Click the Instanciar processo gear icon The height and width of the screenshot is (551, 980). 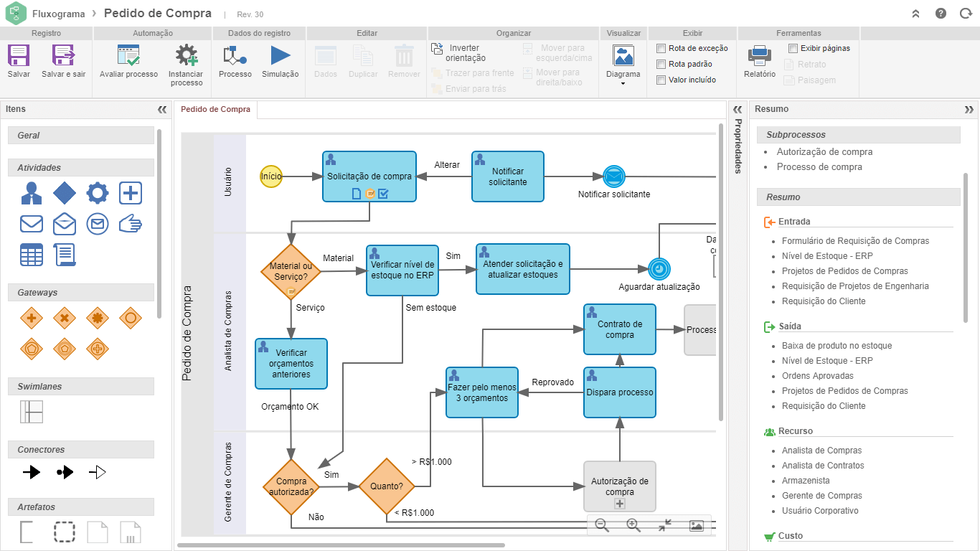[186, 57]
